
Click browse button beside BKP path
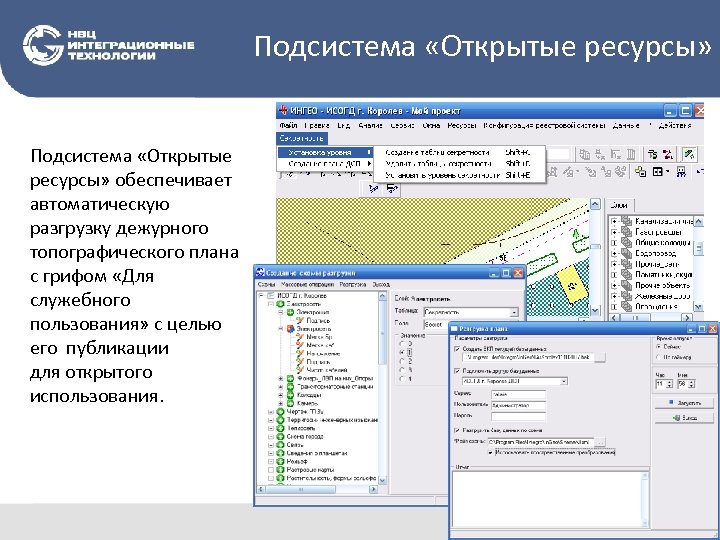pos(600,357)
